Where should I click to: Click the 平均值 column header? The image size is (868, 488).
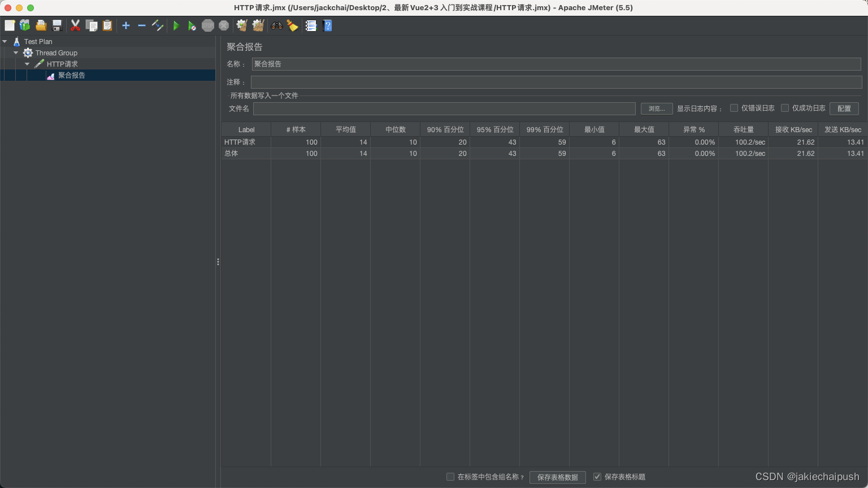(x=346, y=129)
